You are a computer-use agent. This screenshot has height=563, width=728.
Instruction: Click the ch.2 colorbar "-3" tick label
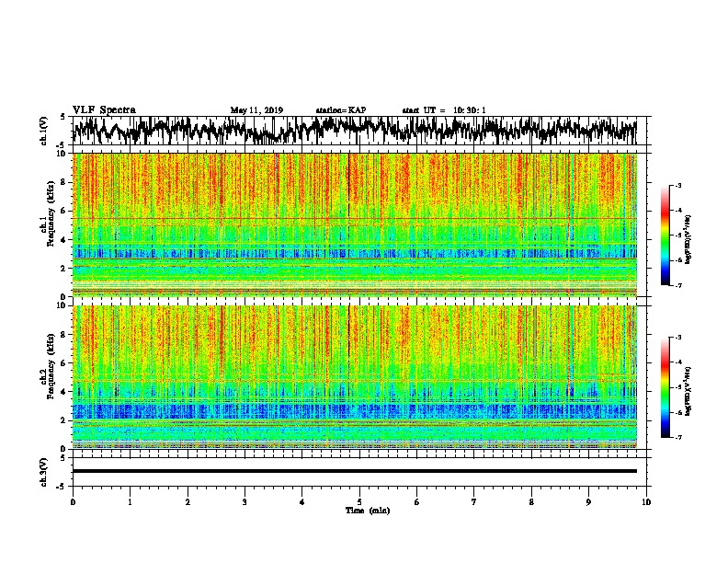(678, 338)
